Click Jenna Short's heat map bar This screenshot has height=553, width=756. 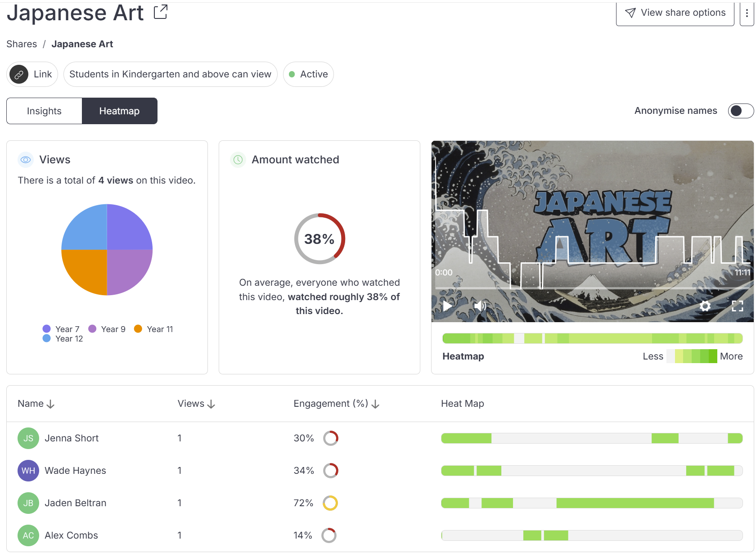pos(592,438)
